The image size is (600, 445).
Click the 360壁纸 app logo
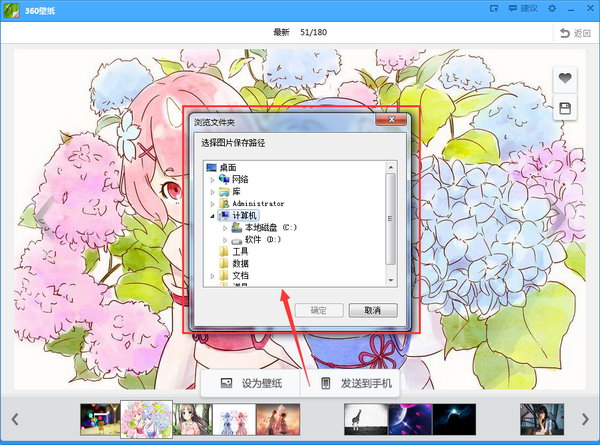11,9
